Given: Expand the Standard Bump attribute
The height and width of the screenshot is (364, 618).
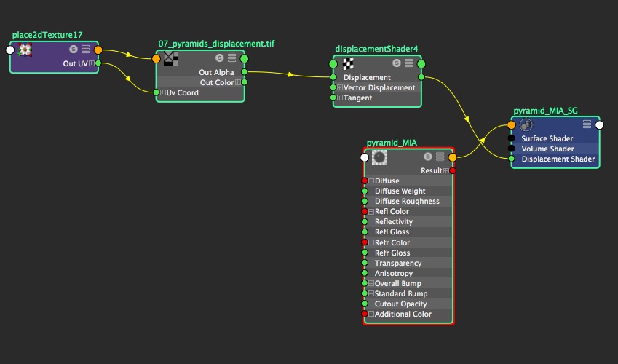Looking at the screenshot, I should (371, 293).
